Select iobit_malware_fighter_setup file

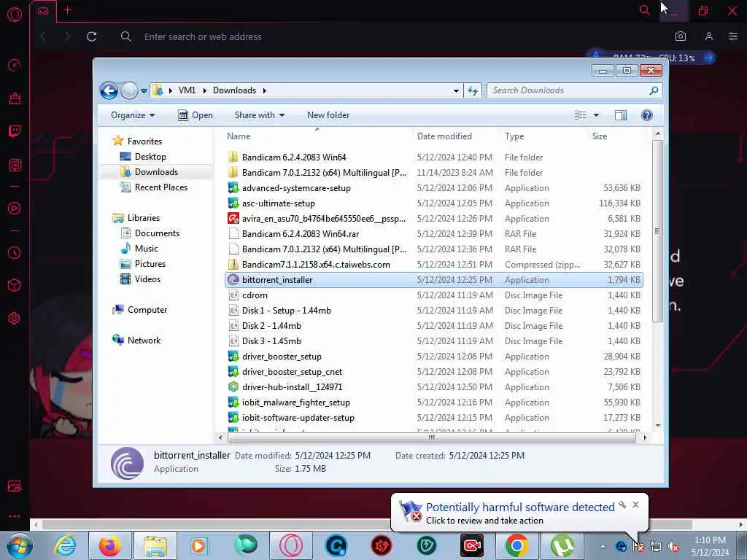pyautogui.click(x=296, y=402)
